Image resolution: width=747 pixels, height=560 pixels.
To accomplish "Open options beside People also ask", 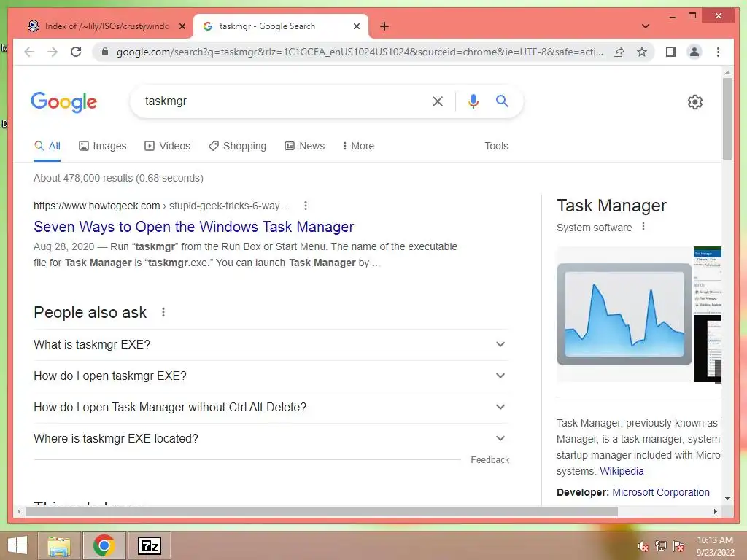I will coord(163,312).
